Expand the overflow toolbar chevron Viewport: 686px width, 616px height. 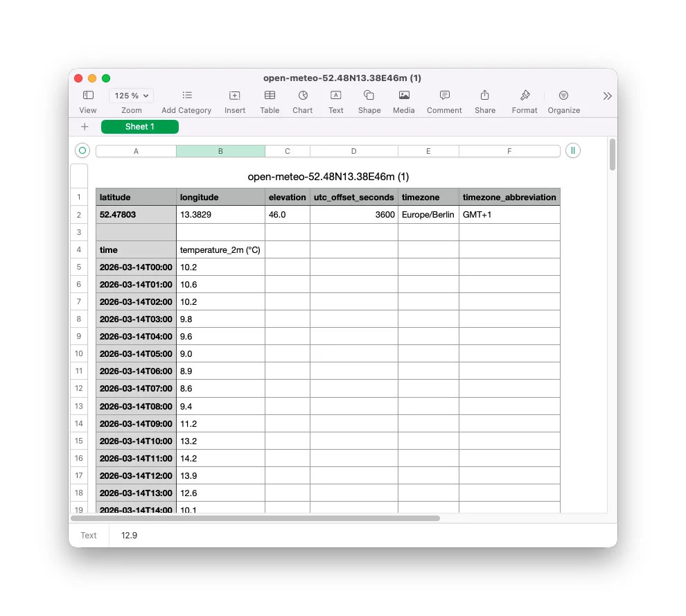(x=607, y=96)
